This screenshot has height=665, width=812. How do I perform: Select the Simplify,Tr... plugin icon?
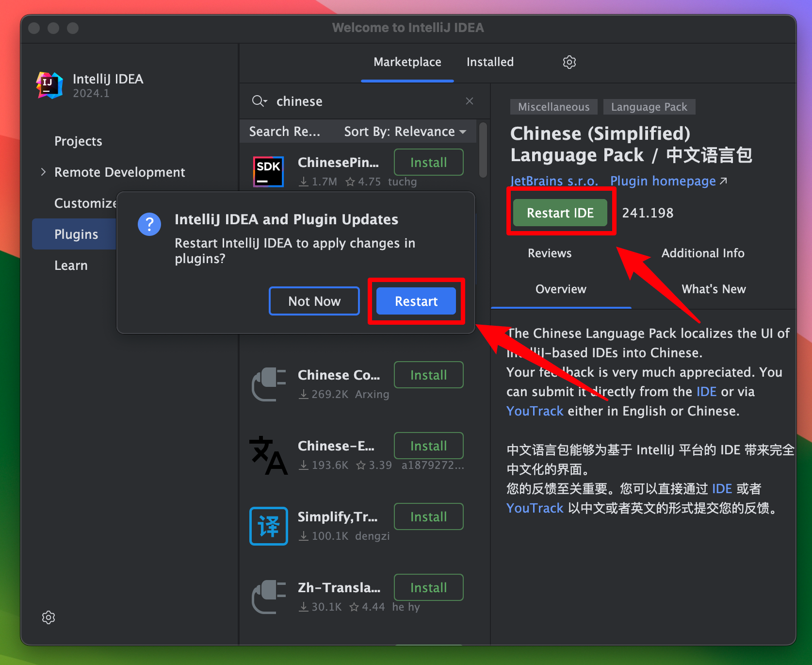tap(269, 526)
